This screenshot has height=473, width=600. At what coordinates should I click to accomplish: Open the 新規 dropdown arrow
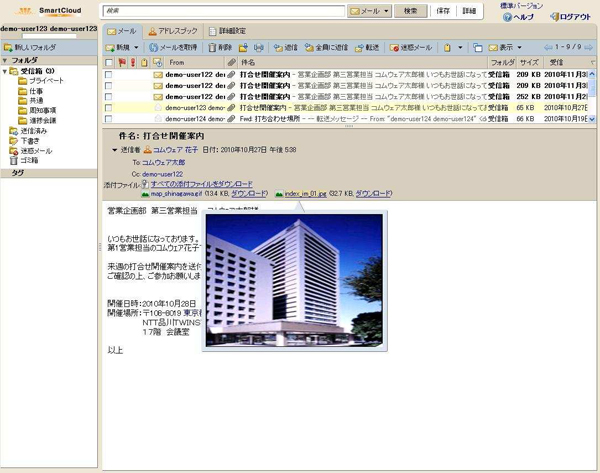coord(137,48)
